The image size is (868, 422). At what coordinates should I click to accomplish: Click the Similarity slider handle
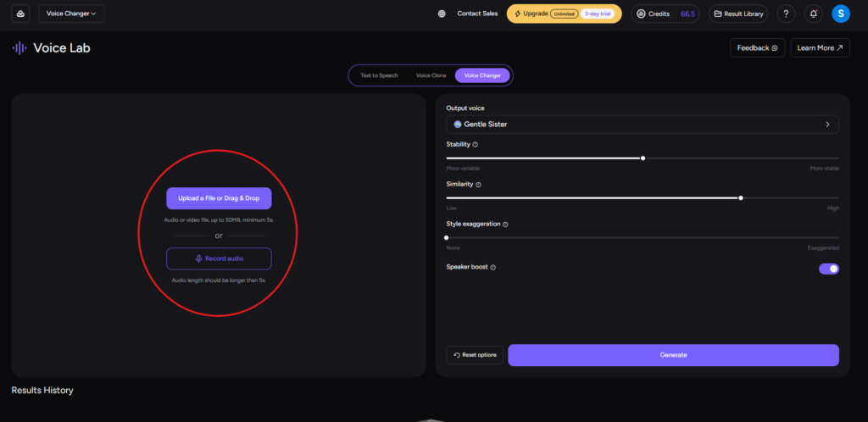coord(741,198)
